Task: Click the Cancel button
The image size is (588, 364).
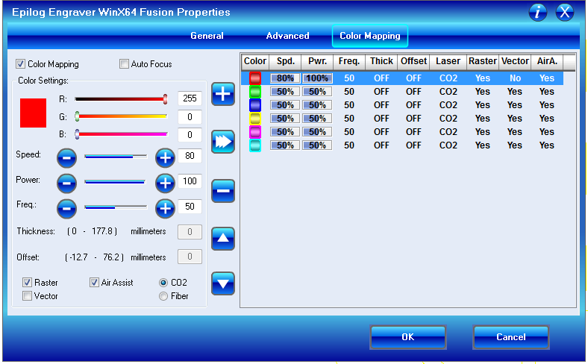Action: click(511, 337)
